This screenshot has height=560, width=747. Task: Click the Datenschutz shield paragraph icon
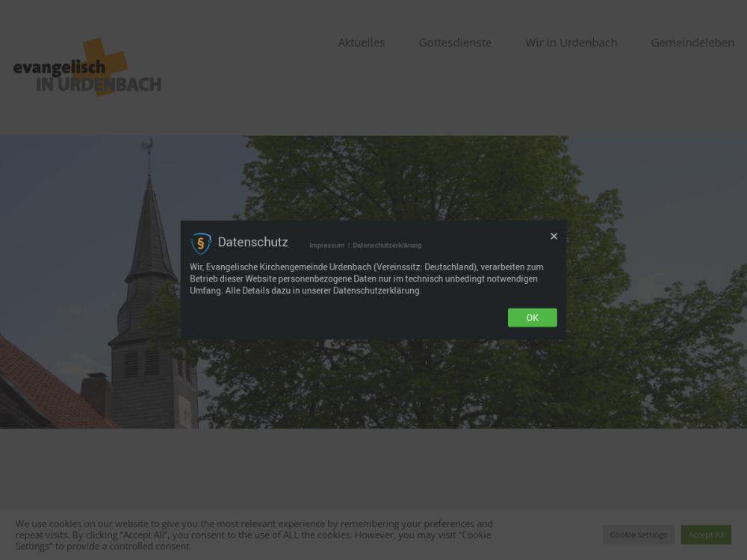click(x=200, y=243)
